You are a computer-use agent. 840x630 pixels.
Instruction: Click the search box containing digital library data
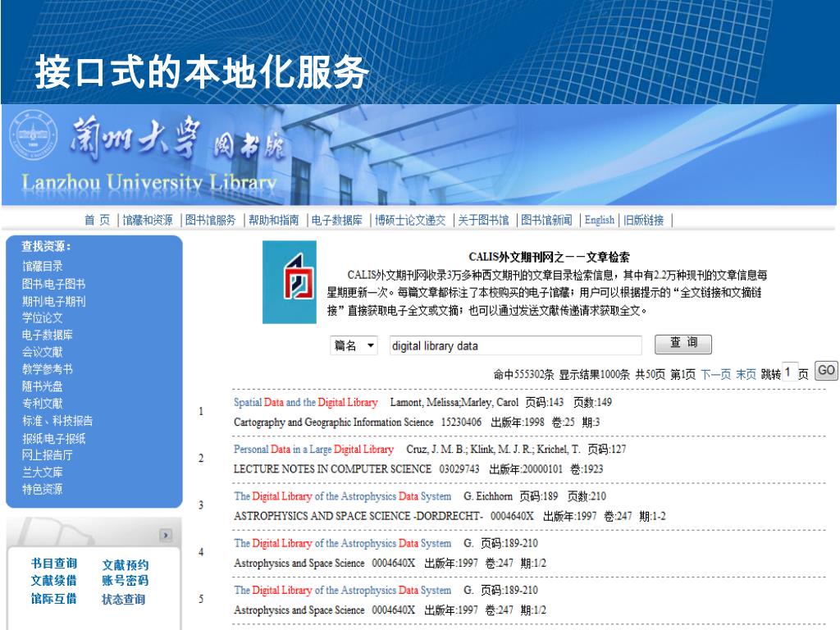[515, 345]
